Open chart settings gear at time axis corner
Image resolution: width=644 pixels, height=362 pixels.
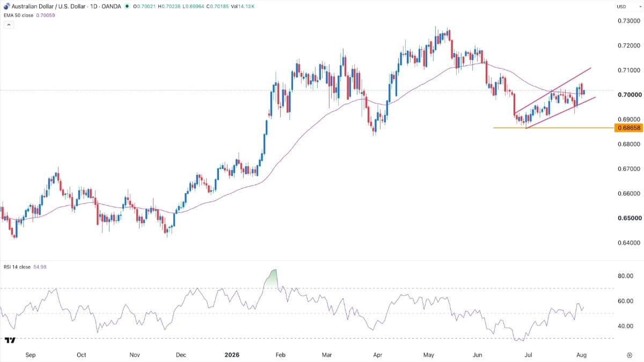coord(629,355)
